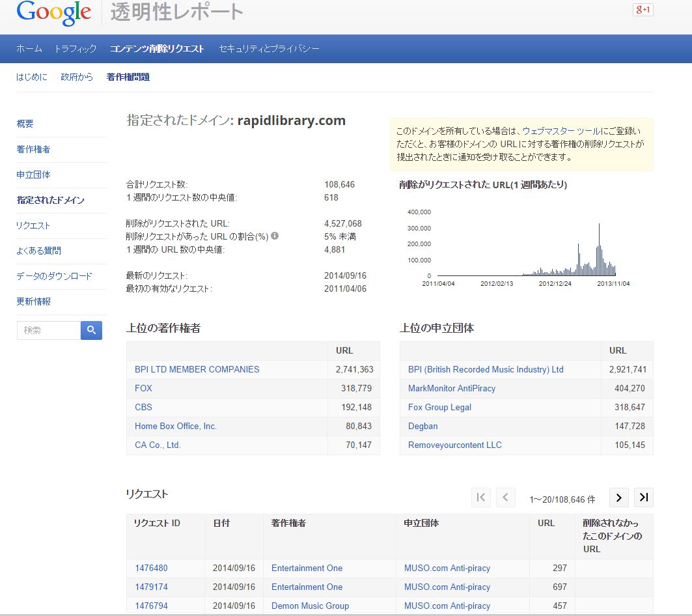Click total requests value 108,646
Image resolution: width=692 pixels, height=616 pixels.
pyautogui.click(x=339, y=184)
